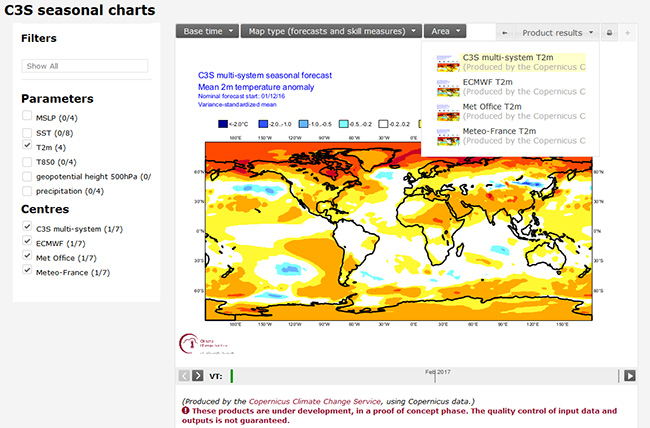650x428 pixels.
Task: Click the green VT timeline start marker
Action: coord(232,376)
